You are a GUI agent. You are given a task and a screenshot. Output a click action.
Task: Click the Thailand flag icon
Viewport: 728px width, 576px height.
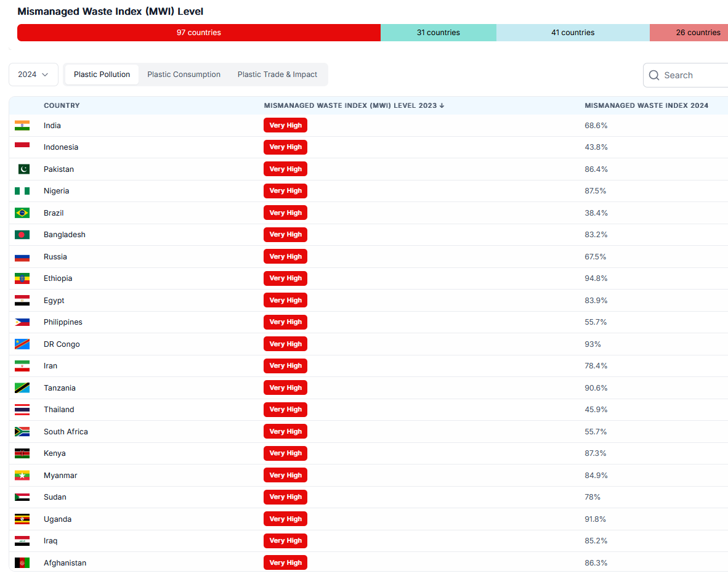click(22, 410)
